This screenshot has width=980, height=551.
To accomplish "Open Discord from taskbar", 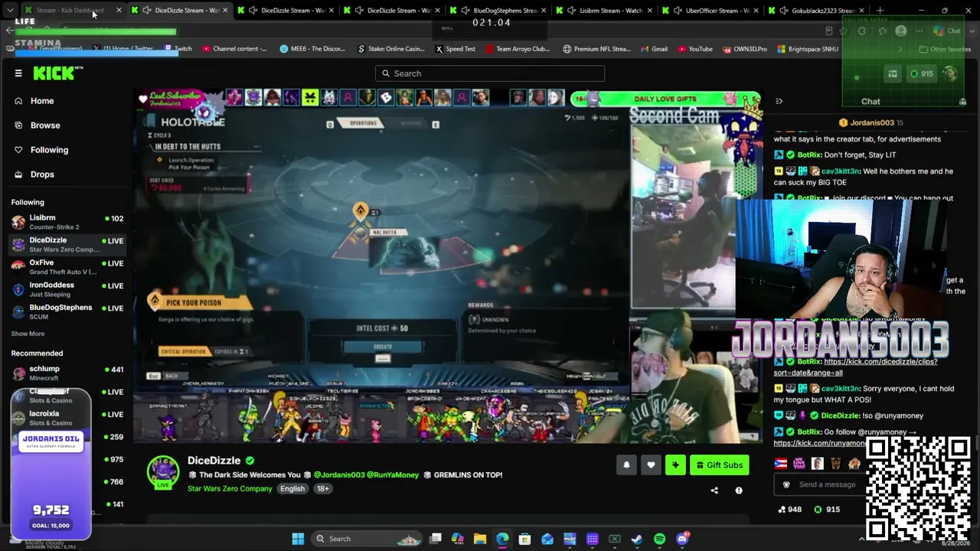I will click(682, 539).
